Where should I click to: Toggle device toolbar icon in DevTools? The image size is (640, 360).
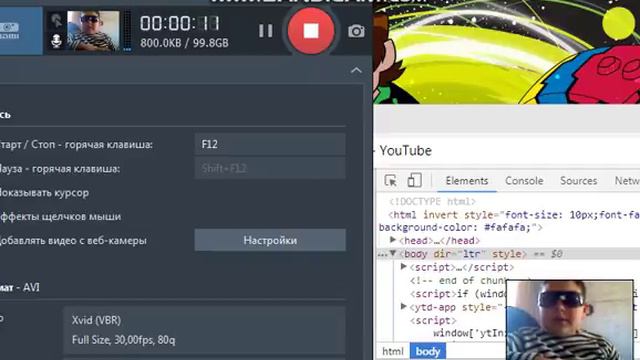pyautogui.click(x=414, y=180)
